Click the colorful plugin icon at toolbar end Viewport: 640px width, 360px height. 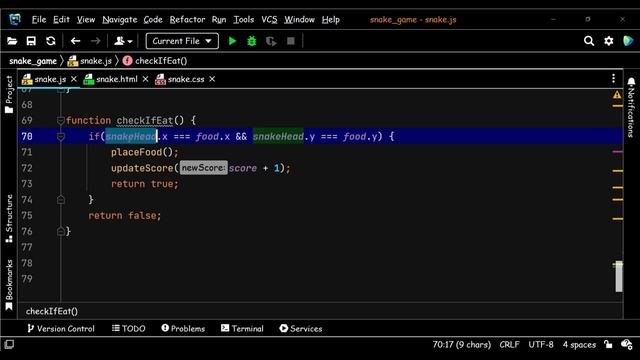pos(628,41)
